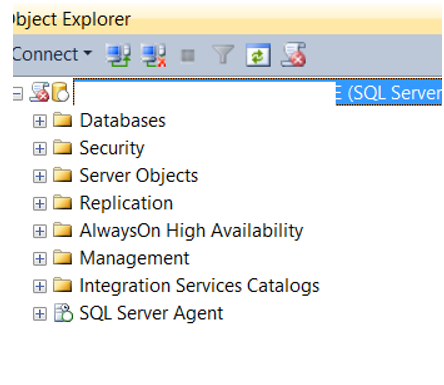Expand the Databases folder

coord(40,121)
